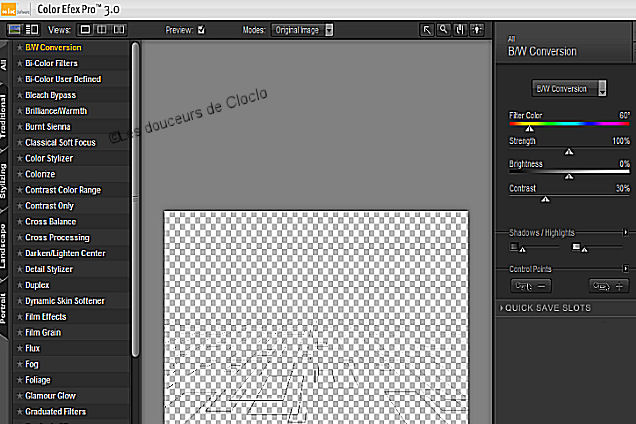The image size is (636, 424).
Task: Open the Stylizing category tab
Action: (x=5, y=181)
